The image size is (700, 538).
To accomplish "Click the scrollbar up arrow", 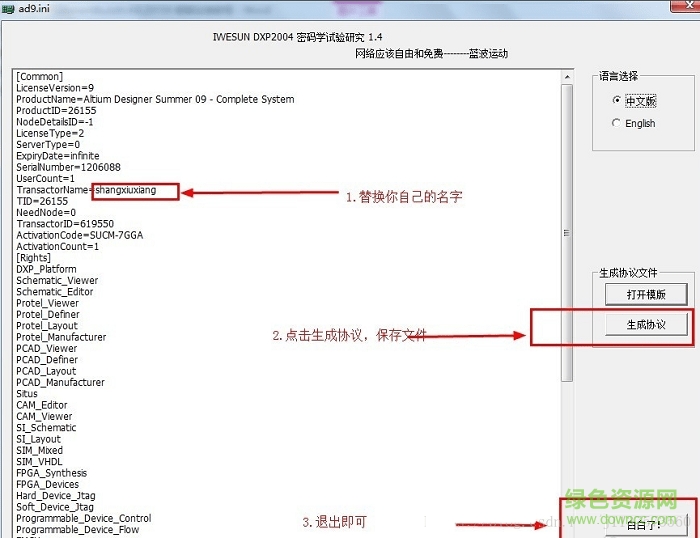I will (x=567, y=76).
